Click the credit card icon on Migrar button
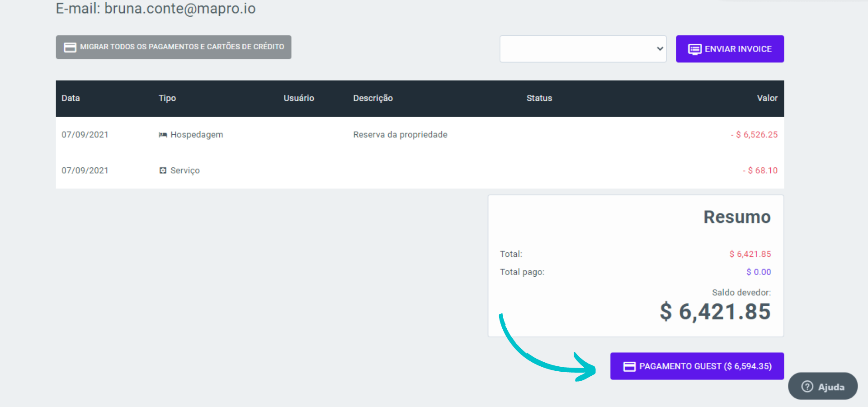 [x=70, y=47]
